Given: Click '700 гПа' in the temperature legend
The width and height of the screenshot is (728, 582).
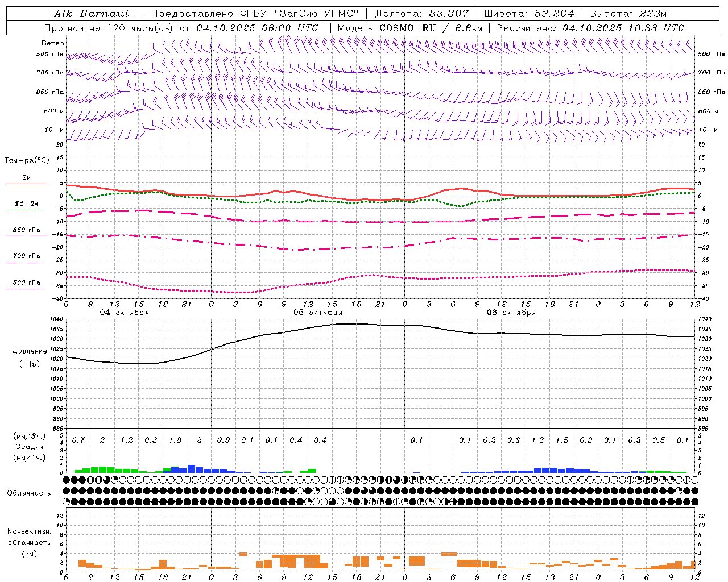Looking at the screenshot, I should (x=27, y=256).
